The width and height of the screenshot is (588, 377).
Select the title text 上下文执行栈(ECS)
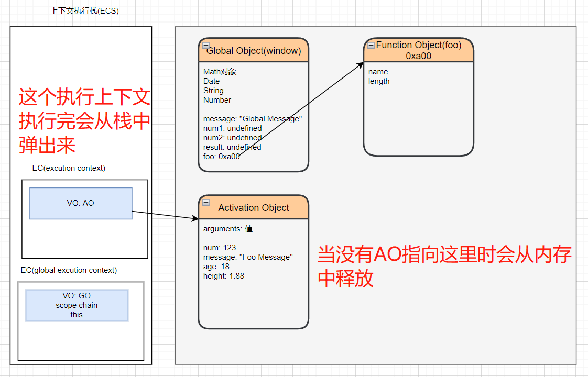pos(84,11)
